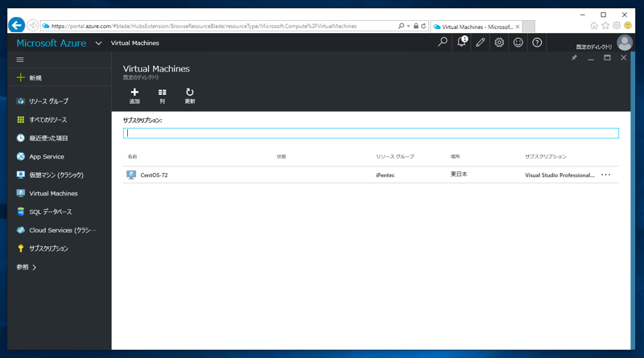Open address bar autocomplete dropdown arrow
Viewport: 644px width, 358px height.
[408, 26]
